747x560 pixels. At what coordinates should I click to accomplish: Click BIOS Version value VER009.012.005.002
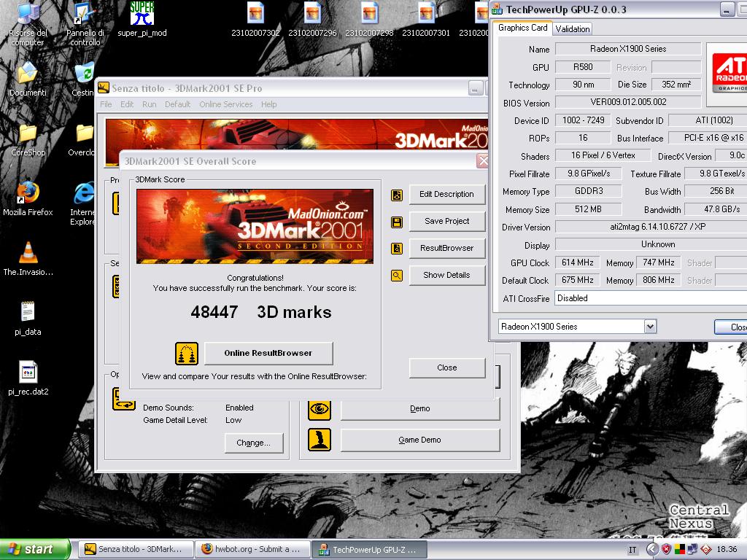(x=628, y=102)
